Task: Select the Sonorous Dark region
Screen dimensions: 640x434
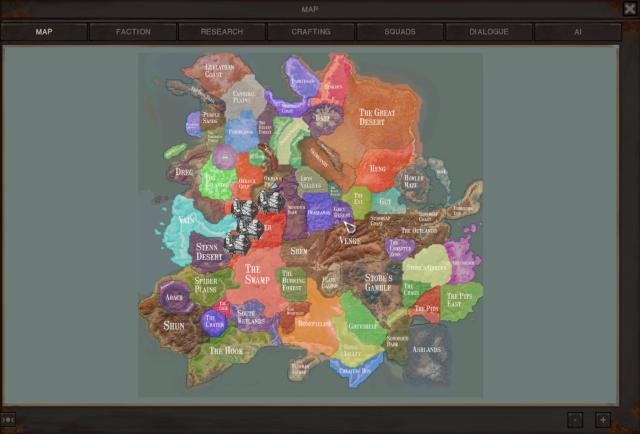Action: click(x=398, y=342)
